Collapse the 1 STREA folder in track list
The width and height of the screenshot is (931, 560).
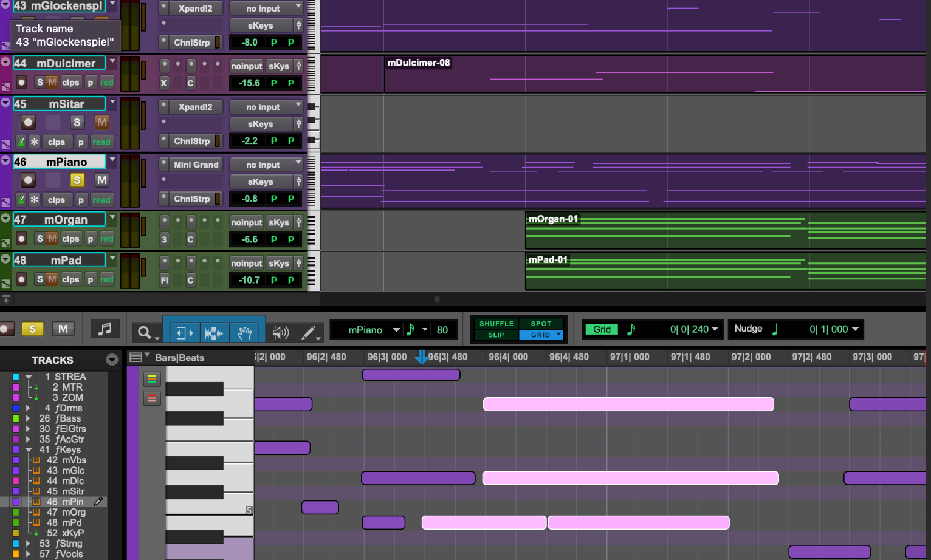[28, 377]
